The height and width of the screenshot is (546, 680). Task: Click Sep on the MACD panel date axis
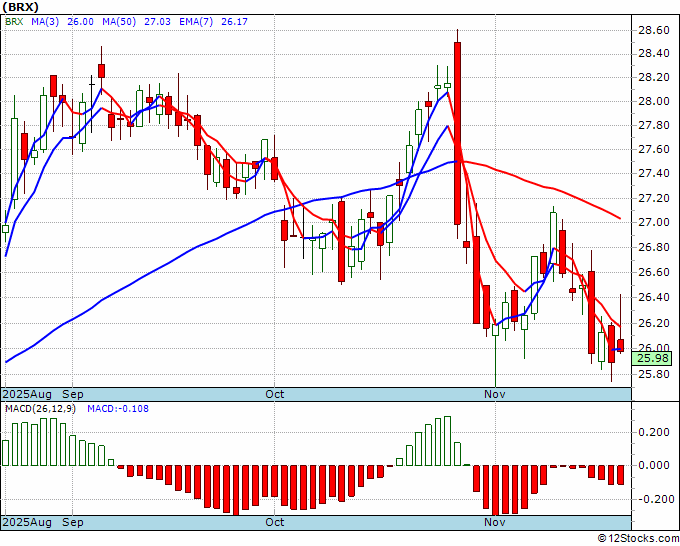(73, 522)
